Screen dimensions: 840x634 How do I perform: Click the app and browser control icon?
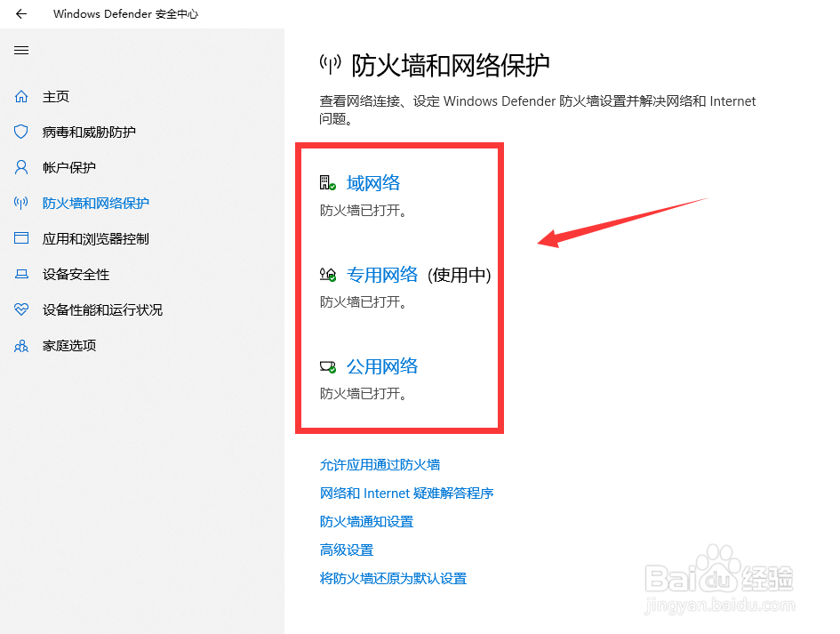tap(21, 238)
